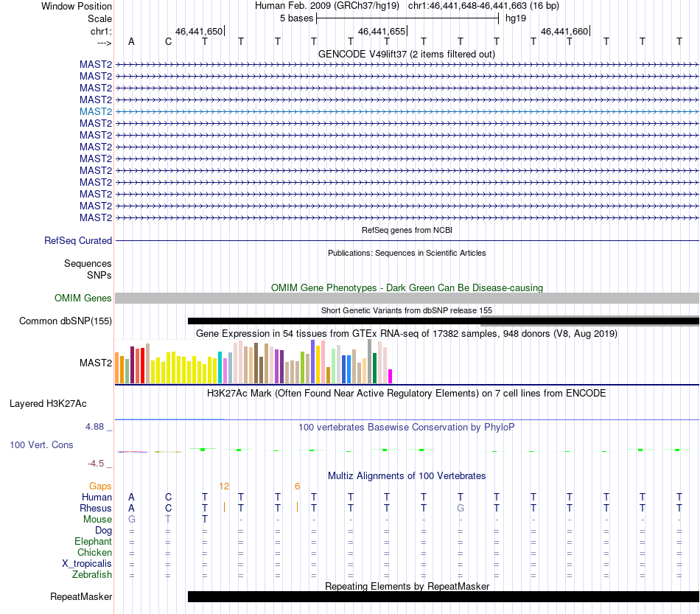Click the magenta bar in GTEx chart
This screenshot has width=700, height=614.
point(391,377)
